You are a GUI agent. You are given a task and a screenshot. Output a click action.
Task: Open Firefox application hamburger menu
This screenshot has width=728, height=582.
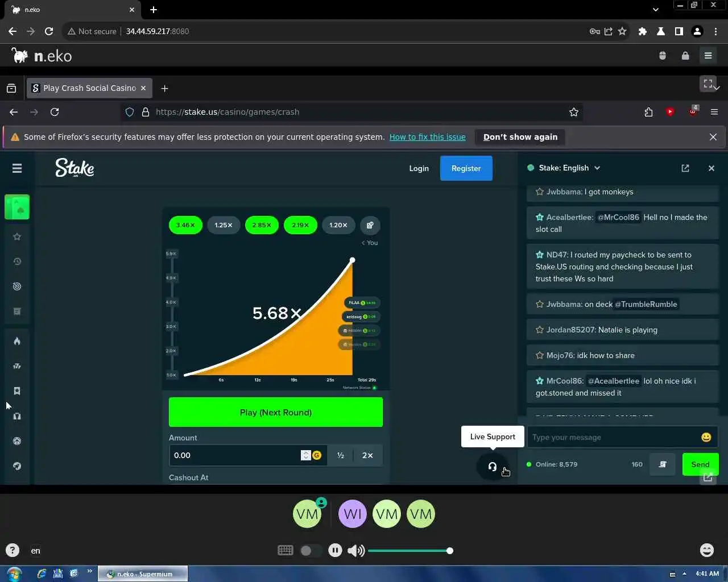coord(714,112)
